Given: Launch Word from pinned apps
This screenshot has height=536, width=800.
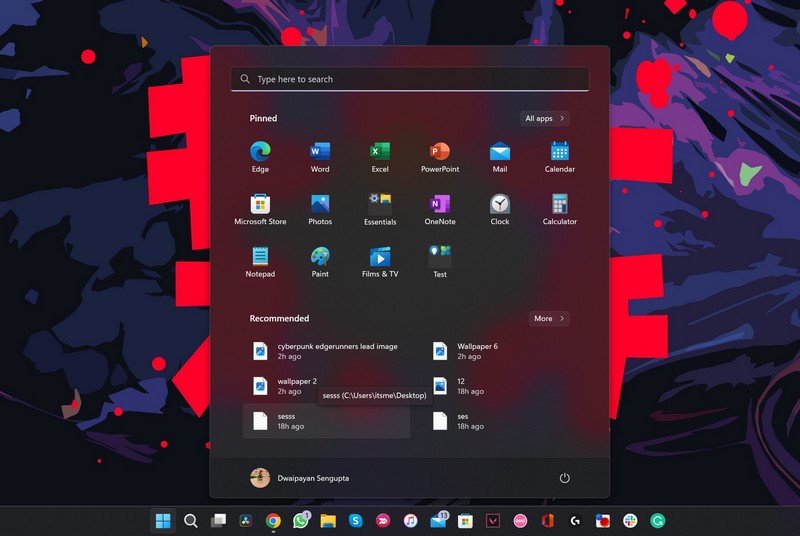Looking at the screenshot, I should 320,156.
